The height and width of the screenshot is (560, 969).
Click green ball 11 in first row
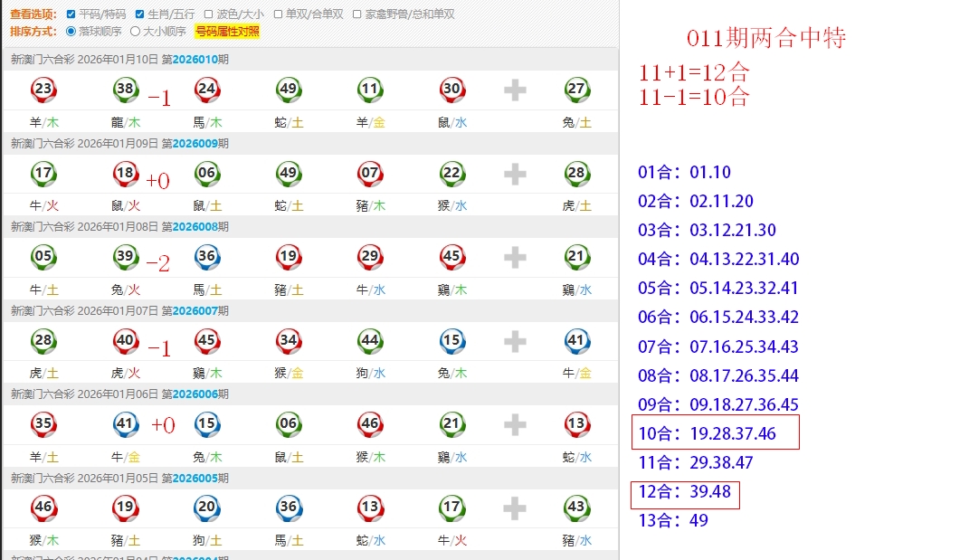370,89
